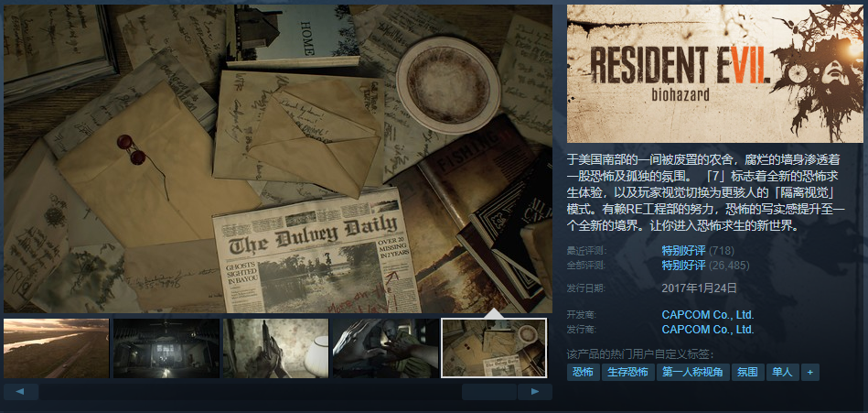Image resolution: width=868 pixels, height=413 pixels.
Task: Click the game description paragraph text
Action: [x=706, y=192]
